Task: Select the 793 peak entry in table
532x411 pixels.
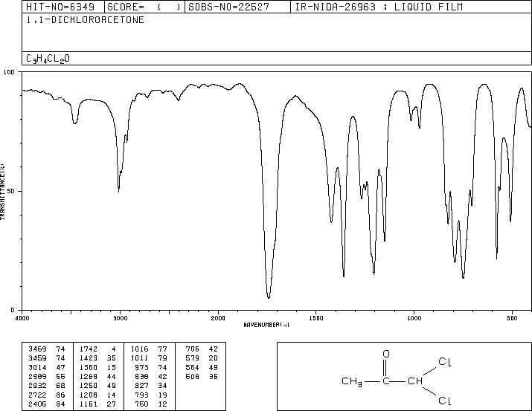Action: tap(151, 395)
